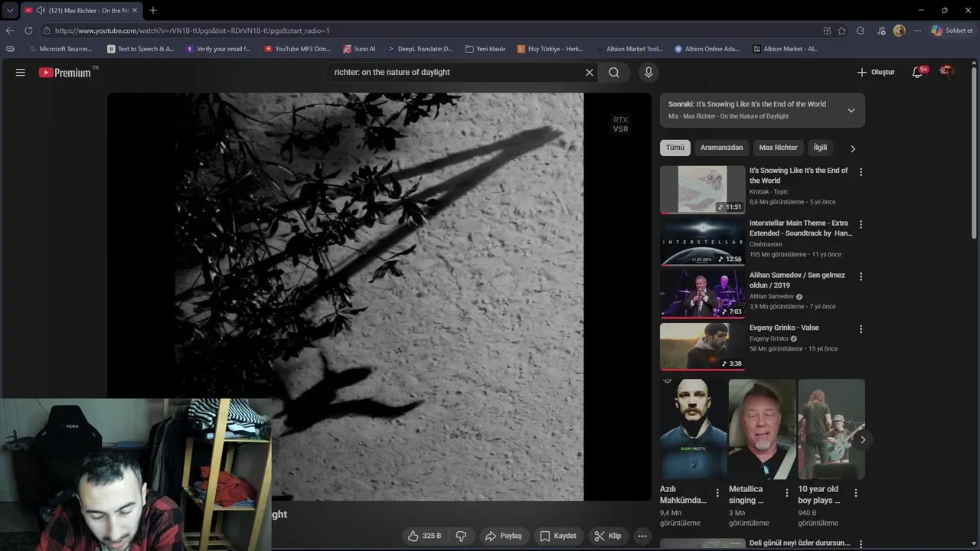
Task: Open Evgeny Grinko Valse title
Action: (x=784, y=328)
